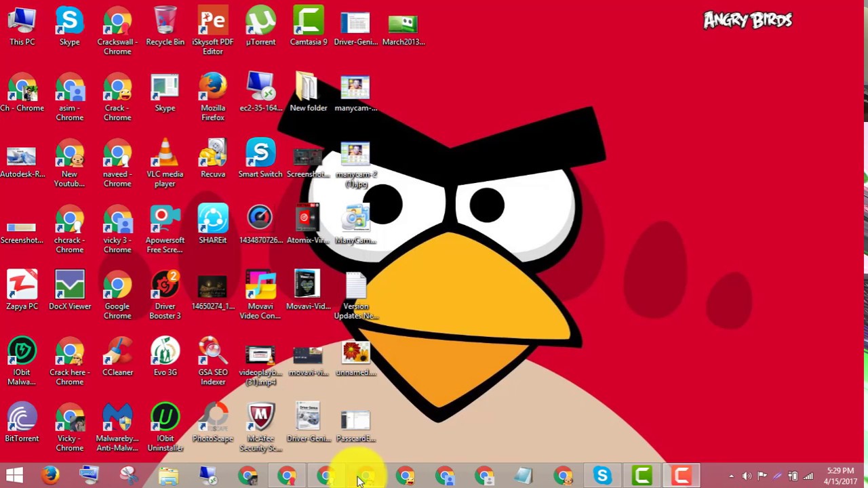868x488 pixels.
Task: Open the Action Center flag icon
Action: tap(762, 476)
